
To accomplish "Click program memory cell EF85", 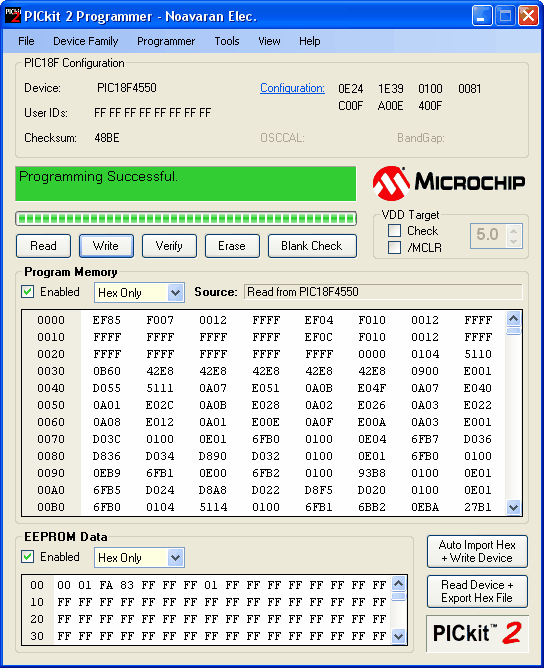I will coord(107,320).
